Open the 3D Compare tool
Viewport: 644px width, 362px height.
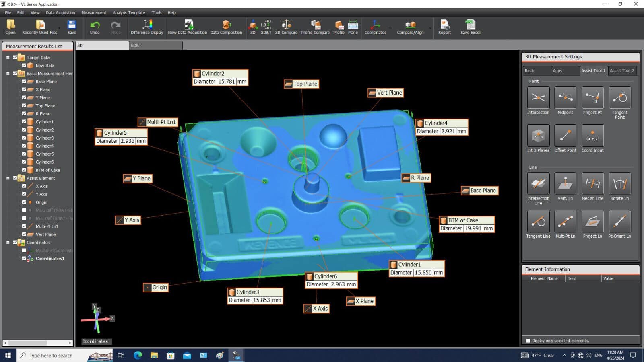(286, 27)
